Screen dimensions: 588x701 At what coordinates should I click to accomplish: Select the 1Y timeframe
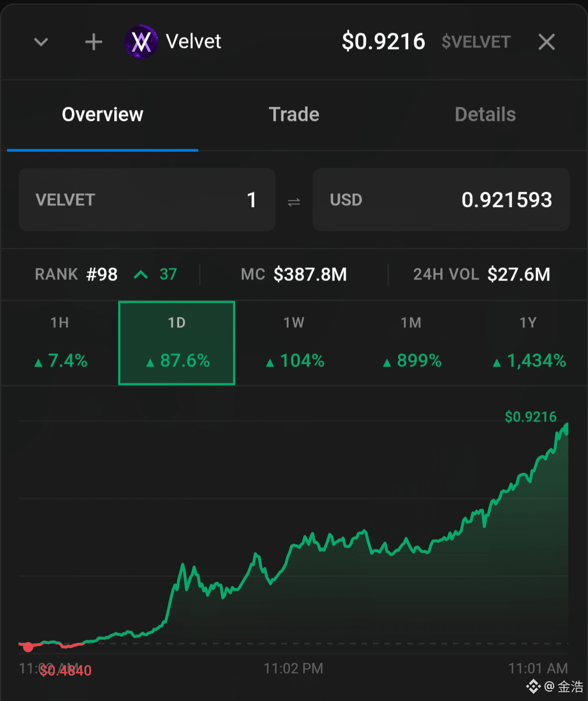click(x=528, y=343)
